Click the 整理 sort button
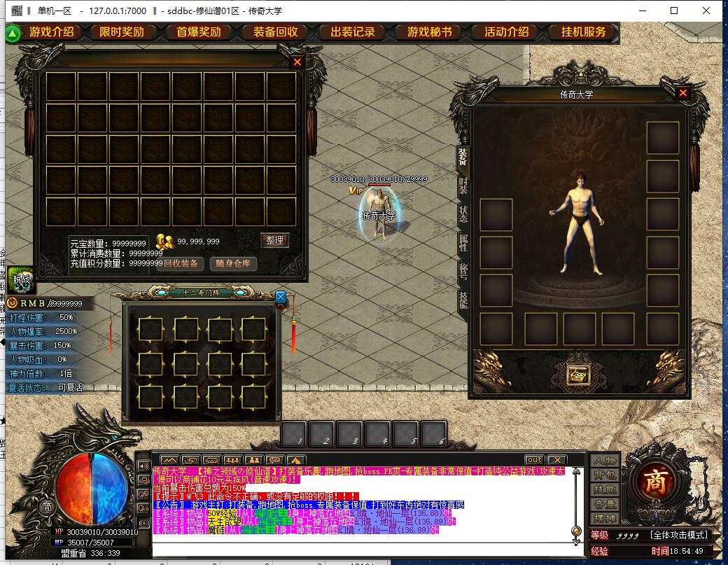The height and width of the screenshot is (565, 728). [x=275, y=240]
